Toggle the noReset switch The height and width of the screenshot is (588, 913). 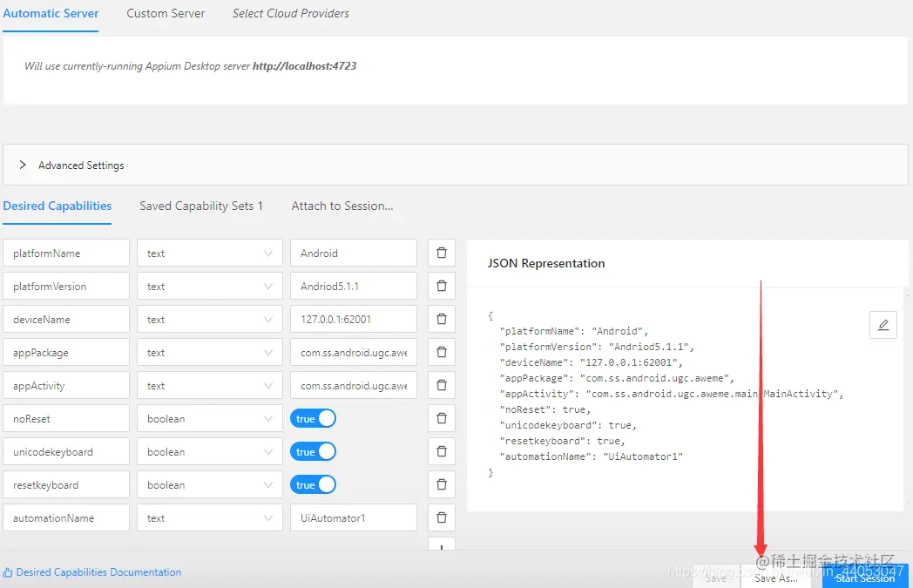[x=314, y=419]
